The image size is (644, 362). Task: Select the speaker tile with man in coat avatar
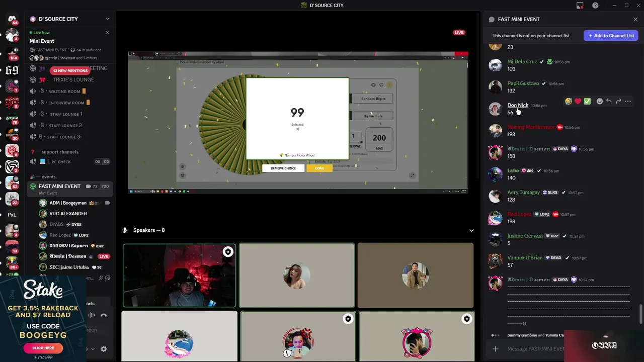(416, 275)
